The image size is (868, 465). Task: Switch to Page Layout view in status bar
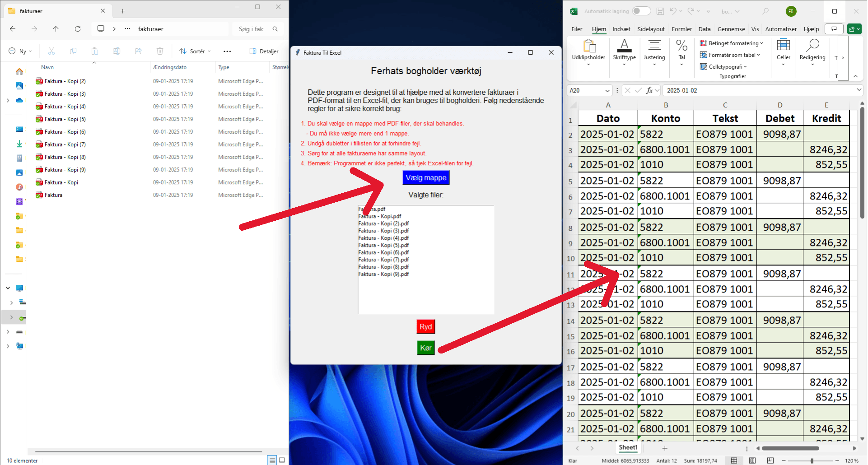click(752, 460)
